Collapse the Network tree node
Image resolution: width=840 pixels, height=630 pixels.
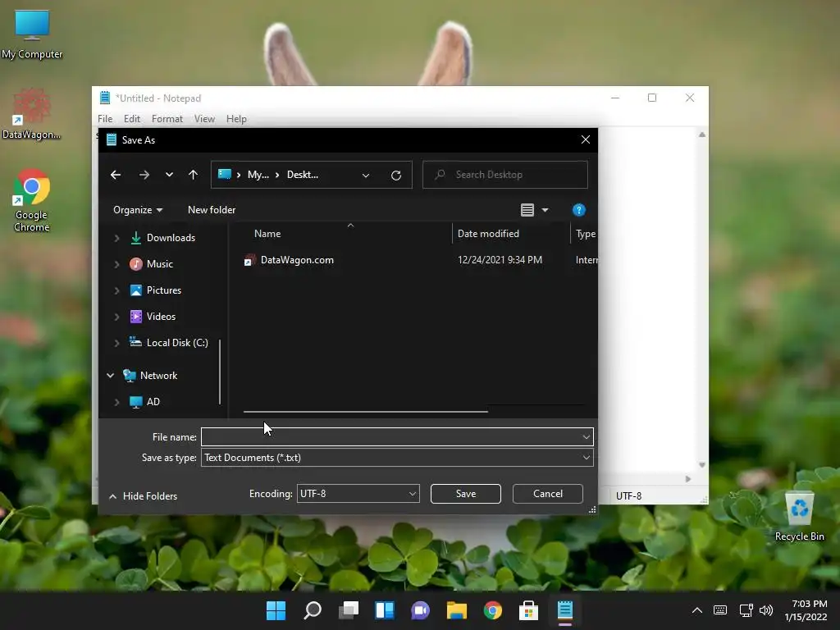[111, 376]
